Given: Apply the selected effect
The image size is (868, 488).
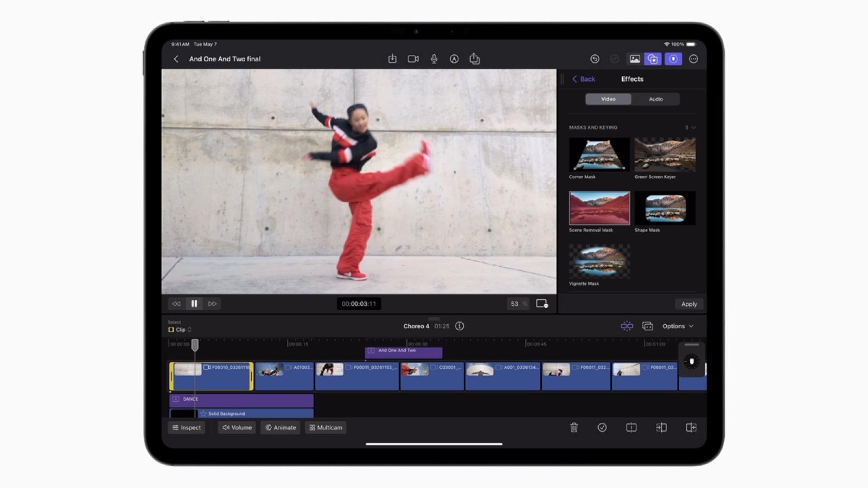Looking at the screenshot, I should (x=689, y=304).
